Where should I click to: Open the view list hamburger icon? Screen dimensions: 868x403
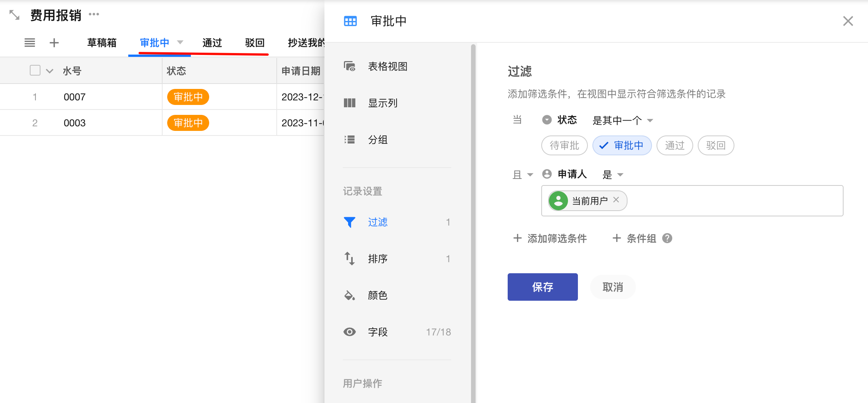pos(30,43)
